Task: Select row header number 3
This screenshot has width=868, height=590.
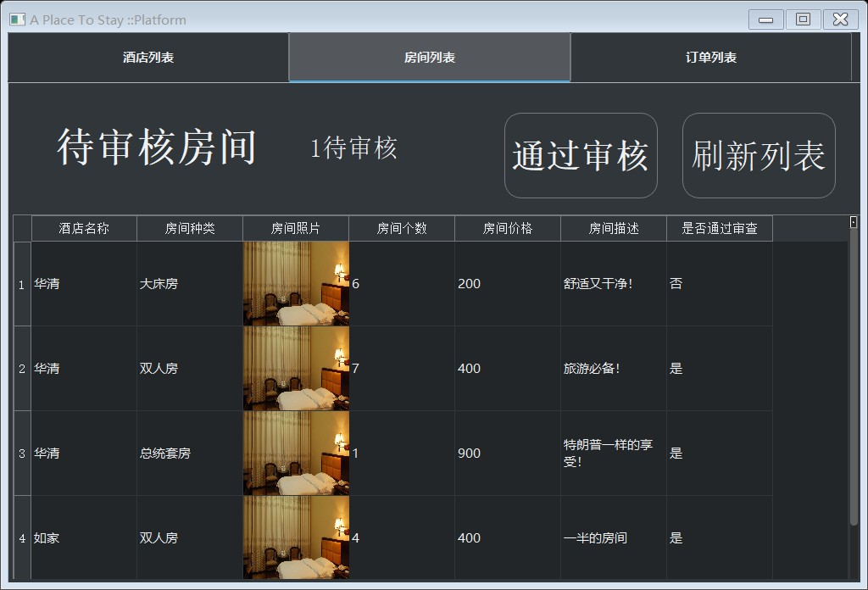Action: [x=22, y=454]
